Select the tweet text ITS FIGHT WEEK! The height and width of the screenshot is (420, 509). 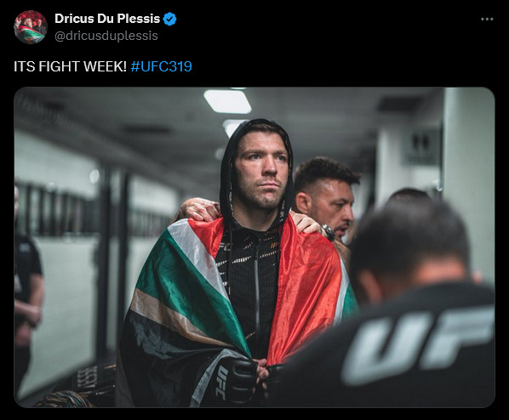(70, 66)
